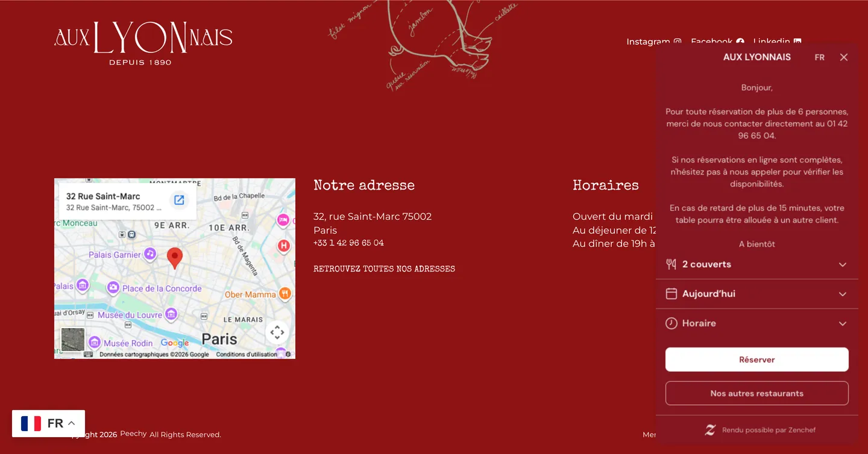
Task: Click the LinkedIn icon in the header
Action: coord(797,42)
